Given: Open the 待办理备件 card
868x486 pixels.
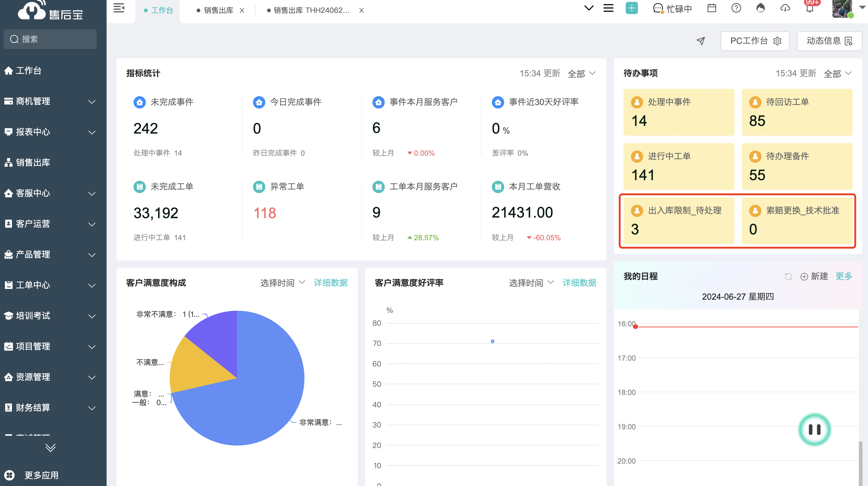Looking at the screenshot, I should point(797,166).
